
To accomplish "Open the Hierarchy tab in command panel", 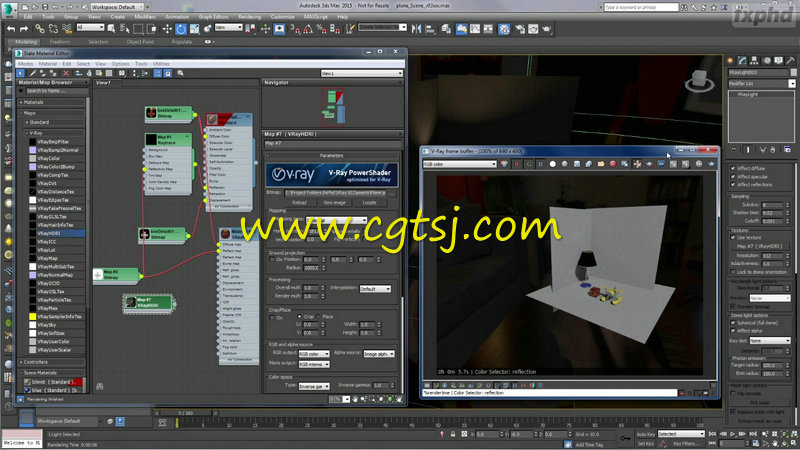I will 755,60.
